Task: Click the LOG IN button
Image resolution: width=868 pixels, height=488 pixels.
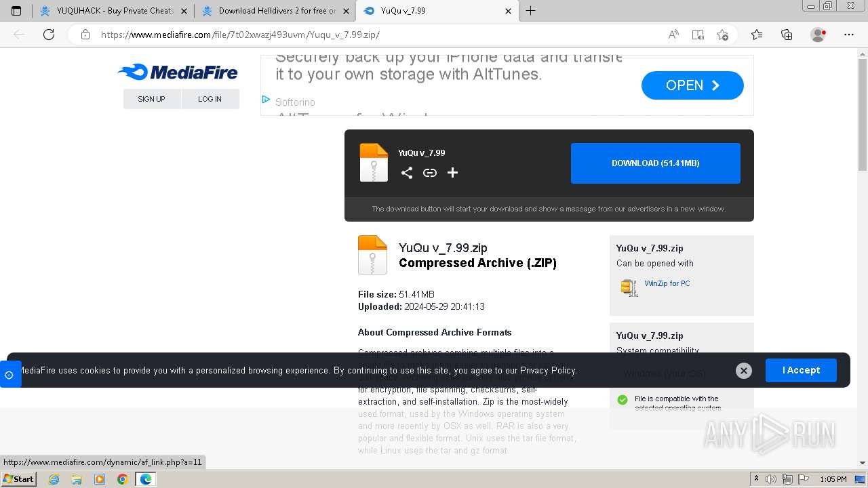Action: [210, 99]
